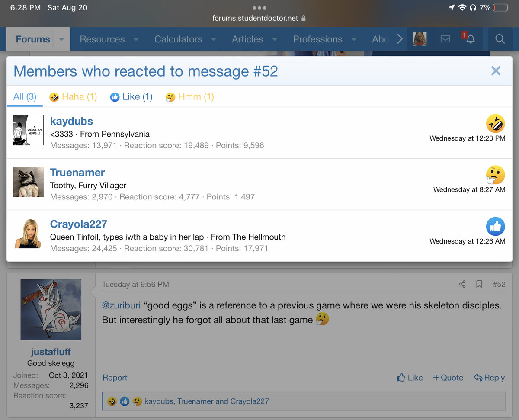Switch to the Like (1) tab

131,96
